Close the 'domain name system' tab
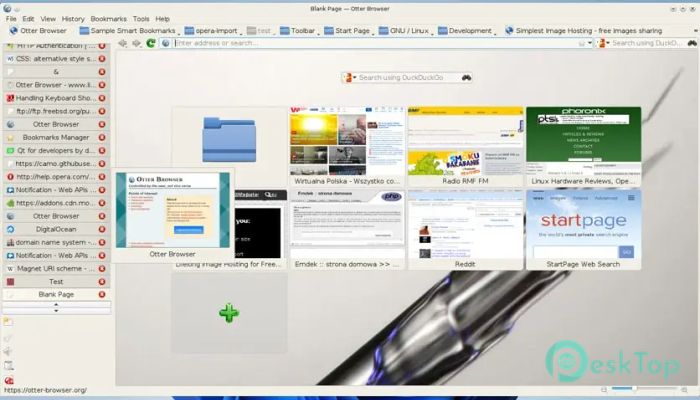The width and height of the screenshot is (700, 400). tap(102, 242)
